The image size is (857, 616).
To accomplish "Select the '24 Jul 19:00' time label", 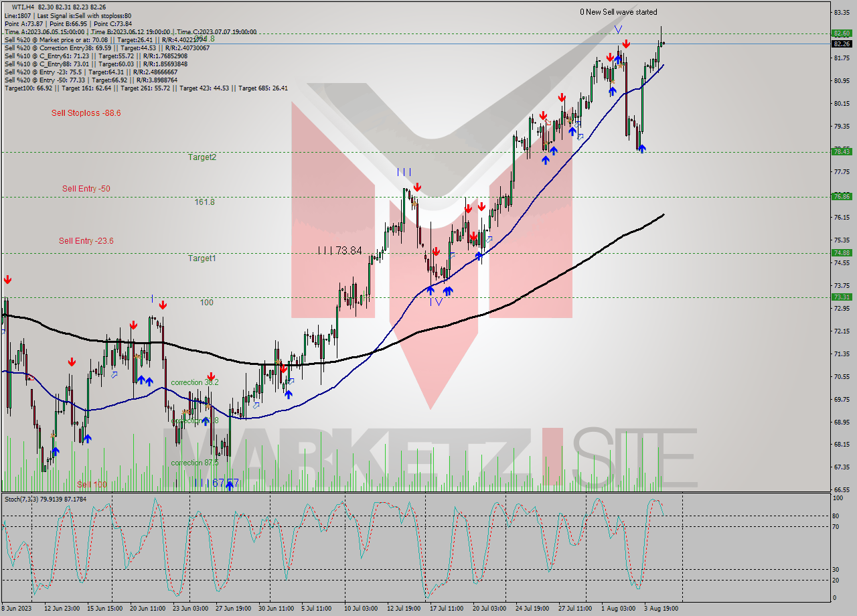I will 533,609.
